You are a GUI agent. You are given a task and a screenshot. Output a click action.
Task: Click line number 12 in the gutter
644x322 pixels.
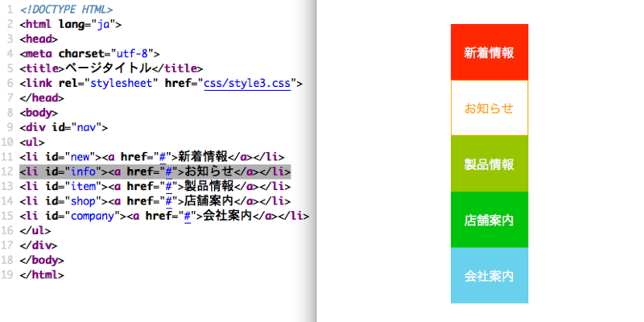click(7, 171)
